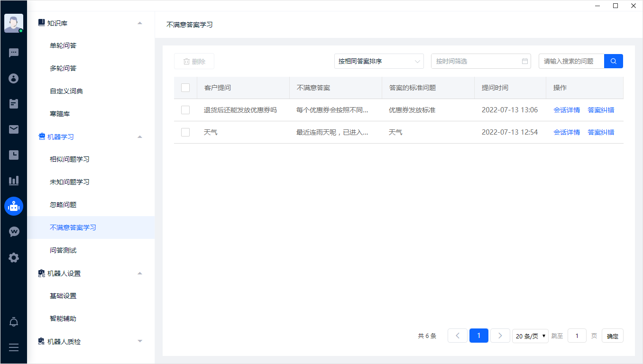Open the settings gear sidebar icon
643x364 pixels.
pos(14,257)
